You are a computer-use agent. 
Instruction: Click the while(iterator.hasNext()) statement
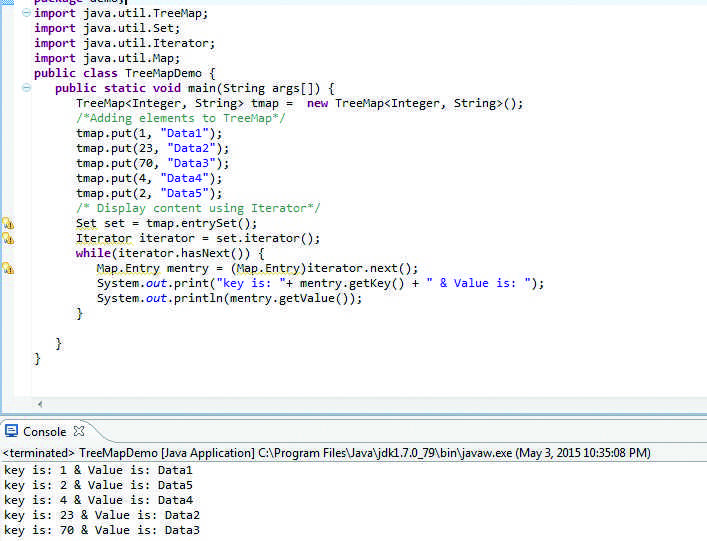pos(170,253)
